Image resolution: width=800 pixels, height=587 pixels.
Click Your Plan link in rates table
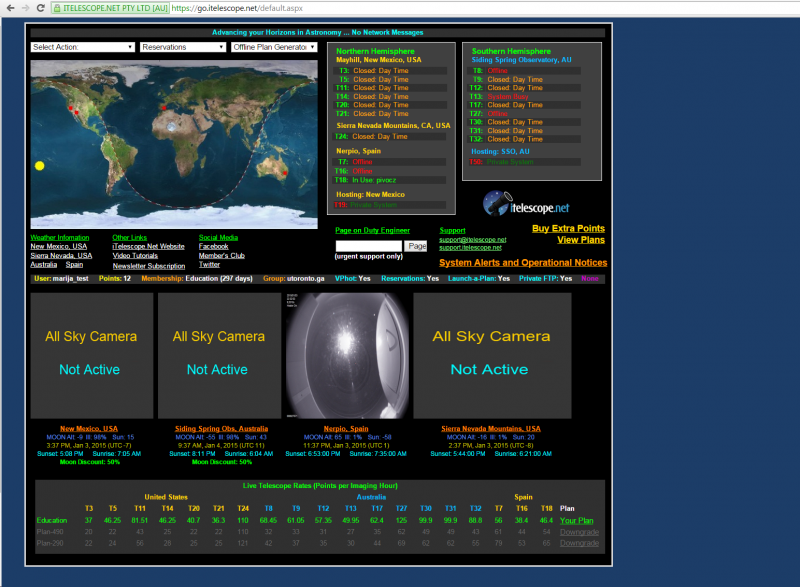click(x=577, y=521)
